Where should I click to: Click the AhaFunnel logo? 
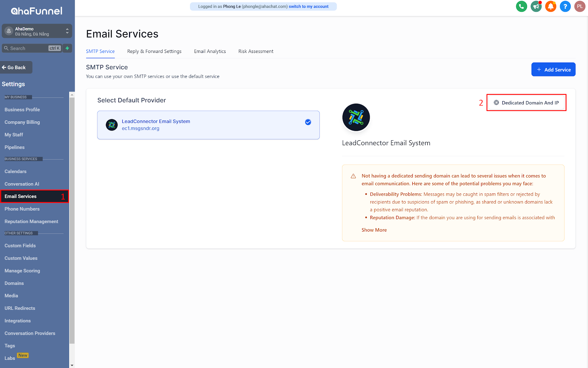point(37,11)
